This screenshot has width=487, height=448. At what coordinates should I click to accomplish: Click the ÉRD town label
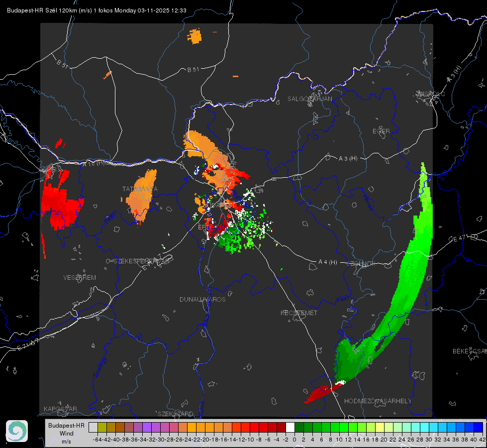(204, 227)
